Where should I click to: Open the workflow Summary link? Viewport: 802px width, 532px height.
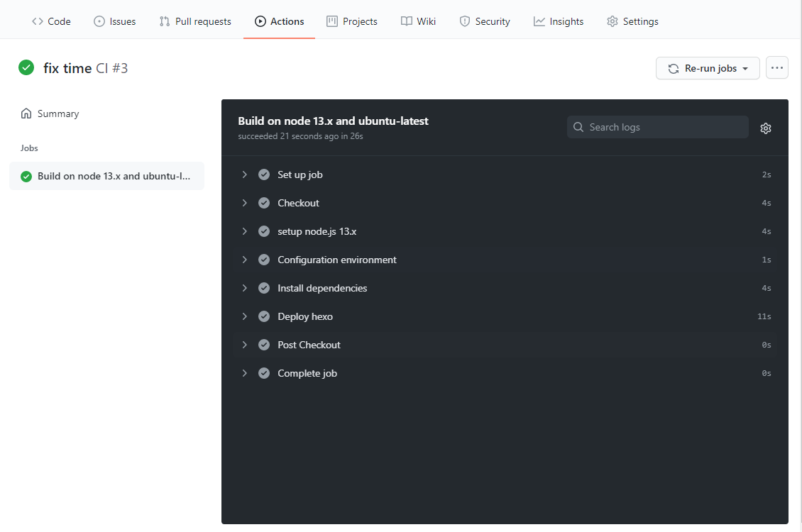coord(57,113)
